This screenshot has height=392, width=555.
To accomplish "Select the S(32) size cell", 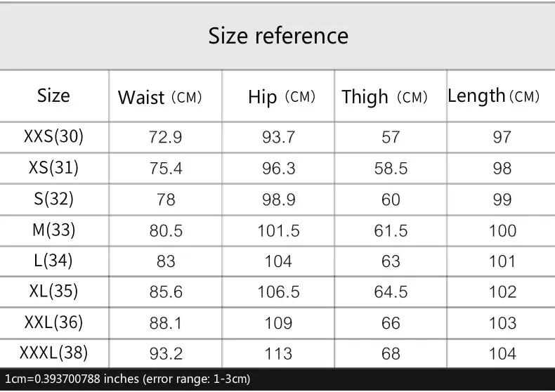I will click(53, 199).
